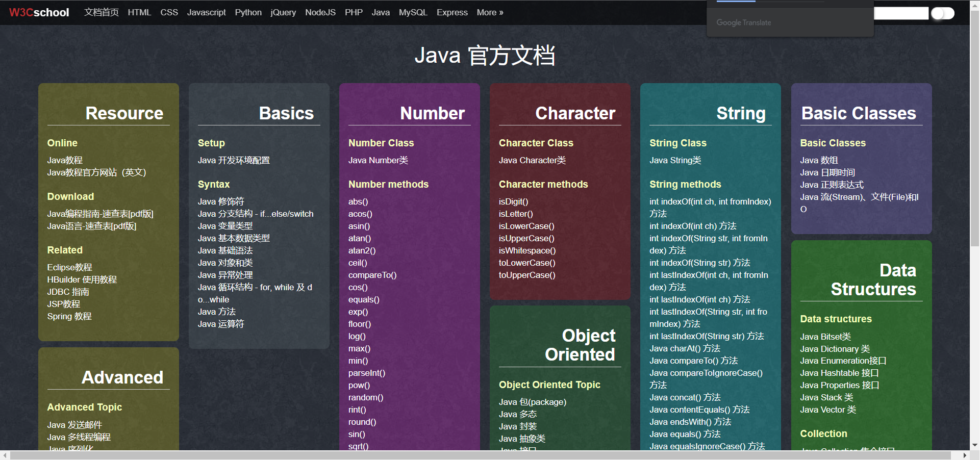This screenshot has width=980, height=460.
Task: Open Java Vector 类 link
Action: (828, 410)
